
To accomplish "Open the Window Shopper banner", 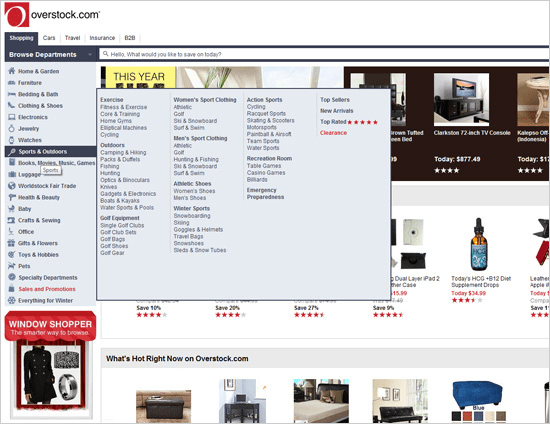I will click(x=50, y=326).
